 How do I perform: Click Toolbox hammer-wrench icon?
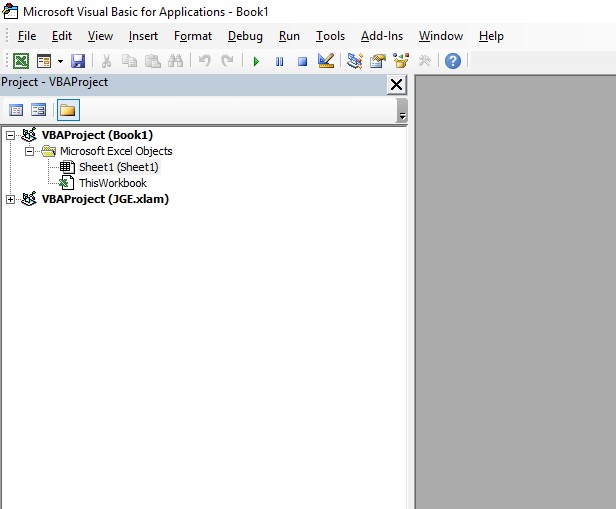tap(424, 61)
